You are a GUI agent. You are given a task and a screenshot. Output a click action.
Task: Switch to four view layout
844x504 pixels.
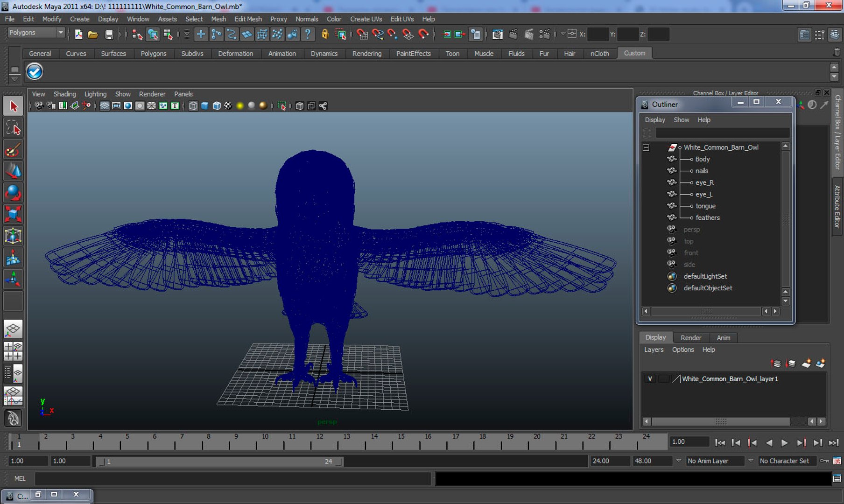click(13, 351)
